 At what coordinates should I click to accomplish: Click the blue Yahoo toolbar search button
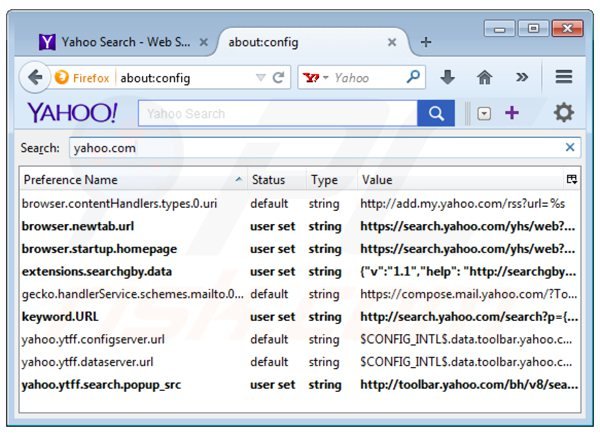(436, 113)
